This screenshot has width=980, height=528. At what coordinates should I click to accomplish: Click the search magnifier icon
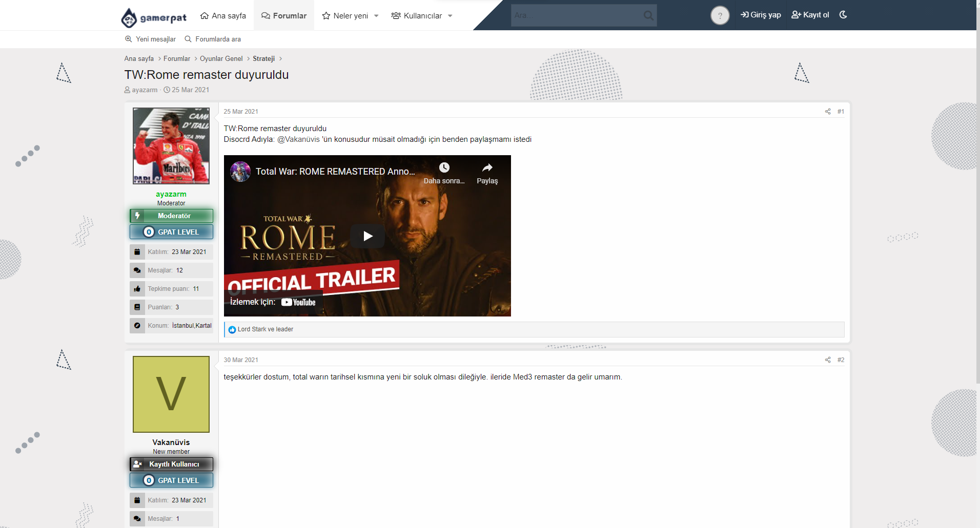click(x=648, y=15)
